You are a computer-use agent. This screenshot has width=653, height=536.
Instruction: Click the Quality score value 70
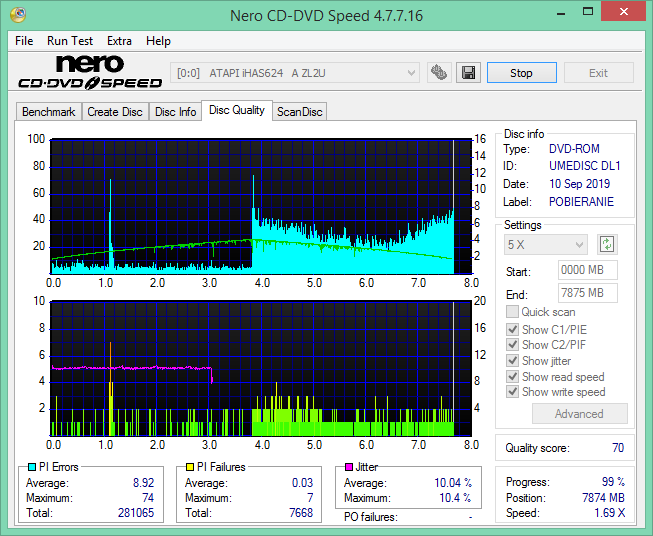point(618,448)
